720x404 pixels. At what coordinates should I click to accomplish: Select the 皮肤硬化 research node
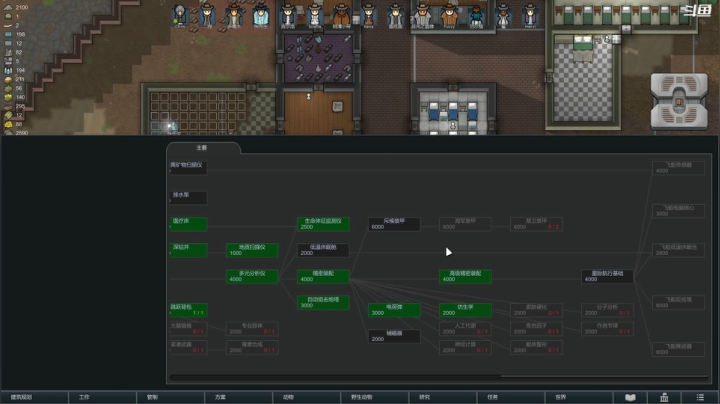(x=536, y=310)
